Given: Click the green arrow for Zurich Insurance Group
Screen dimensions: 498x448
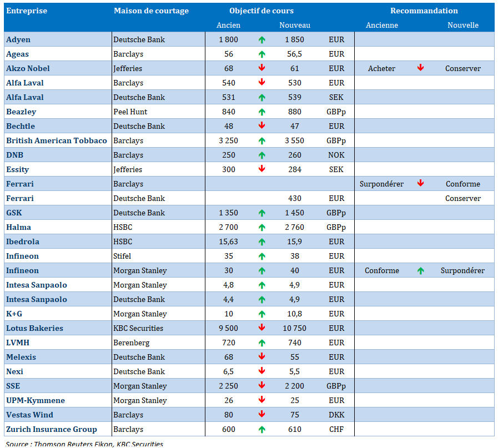Looking at the screenshot, I should pos(261,430).
